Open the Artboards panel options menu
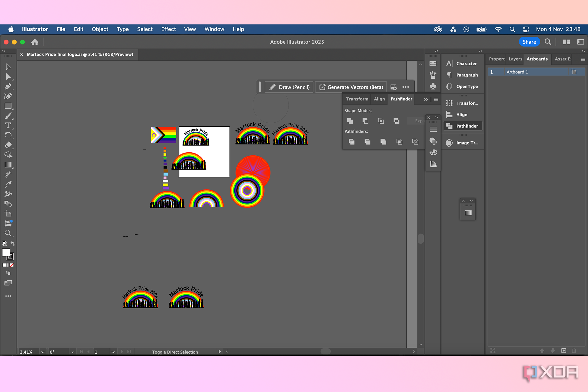This screenshot has height=392, width=588. pyautogui.click(x=583, y=59)
